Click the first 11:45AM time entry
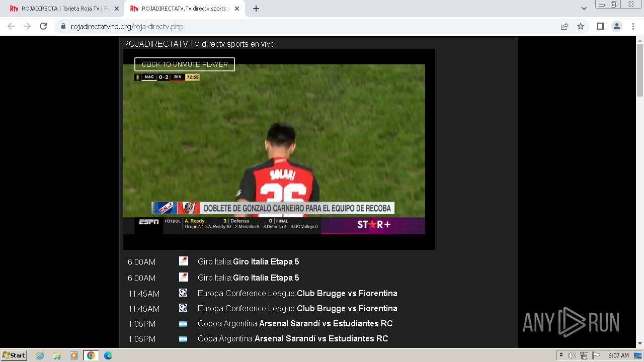Screen dimensions: 644x362 [x=143, y=294]
